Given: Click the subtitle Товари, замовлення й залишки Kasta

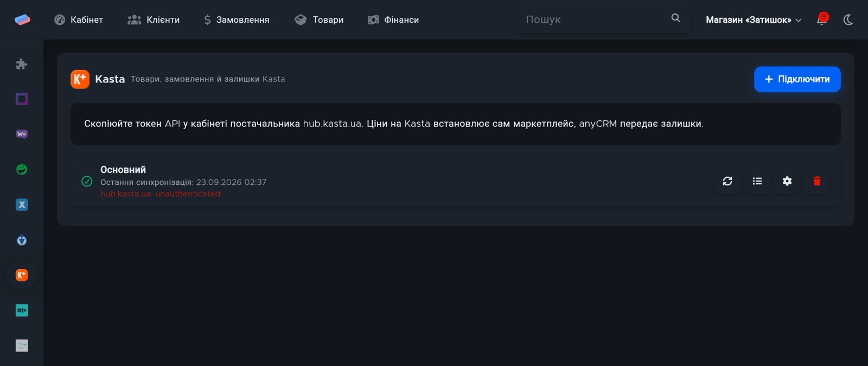Looking at the screenshot, I should click(208, 79).
